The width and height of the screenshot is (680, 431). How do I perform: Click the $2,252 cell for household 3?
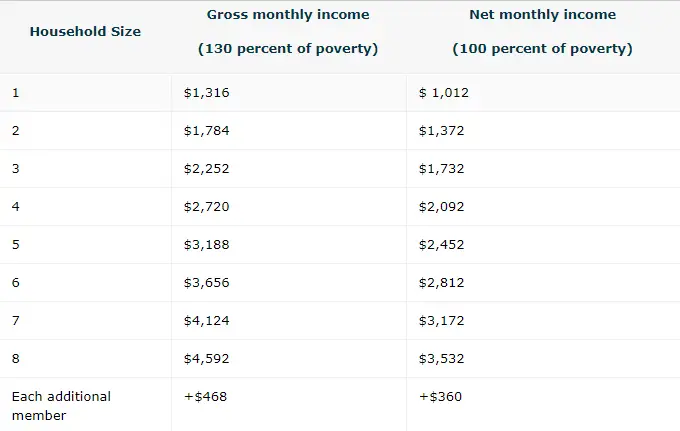coord(207,169)
